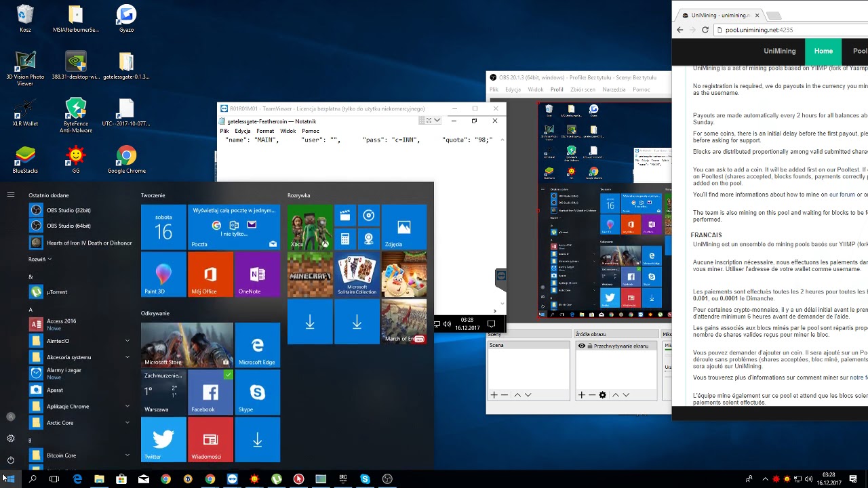Open the Start menu hamburger button
This screenshot has height=488, width=868.
pos(10,195)
